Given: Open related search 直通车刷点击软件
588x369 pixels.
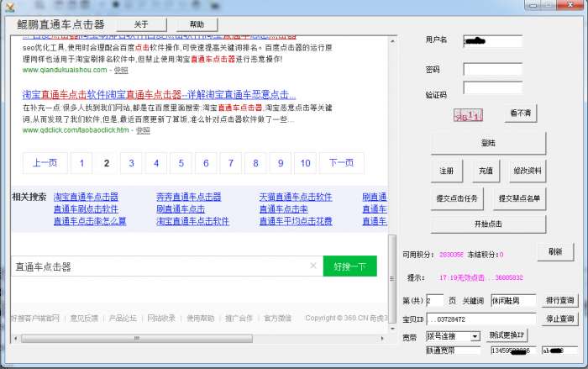Looking at the screenshot, I should tap(86, 209).
